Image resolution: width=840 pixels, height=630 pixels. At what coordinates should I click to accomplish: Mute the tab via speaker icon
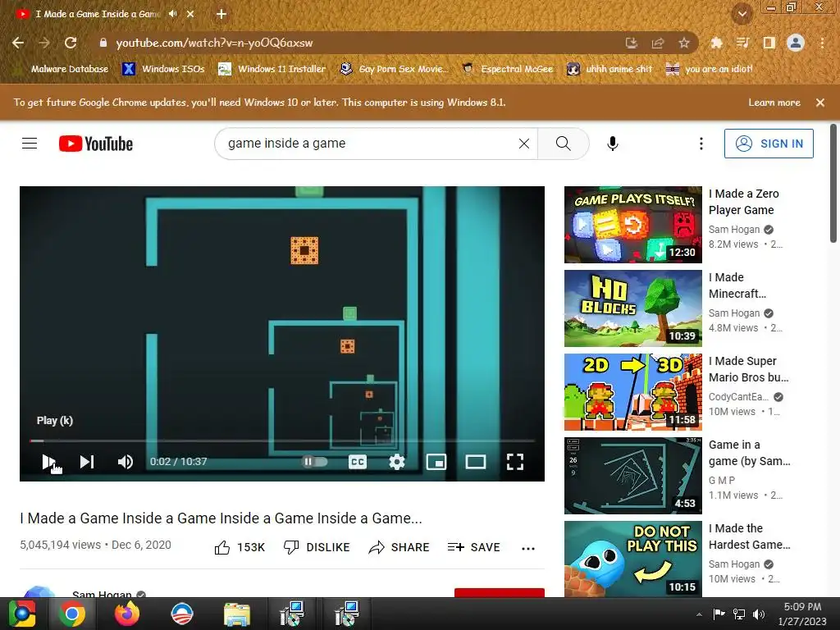(172, 14)
